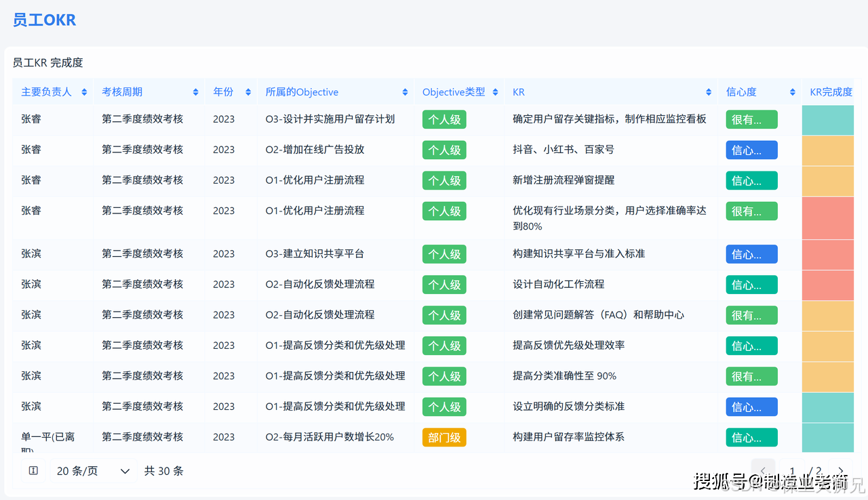The height and width of the screenshot is (500, 868).
Task: Click 个人级 tag for O3-设计并实施用户留存计划 row
Action: [444, 119]
